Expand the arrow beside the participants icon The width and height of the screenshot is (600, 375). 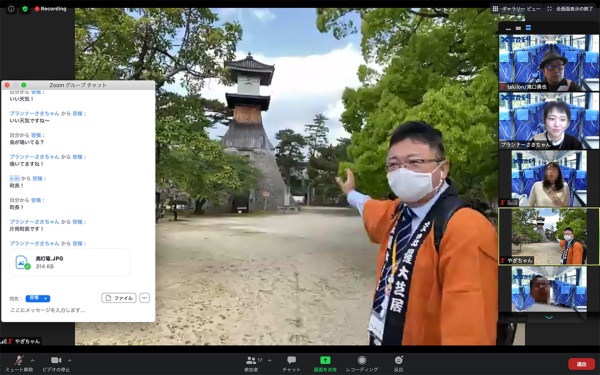click(269, 360)
